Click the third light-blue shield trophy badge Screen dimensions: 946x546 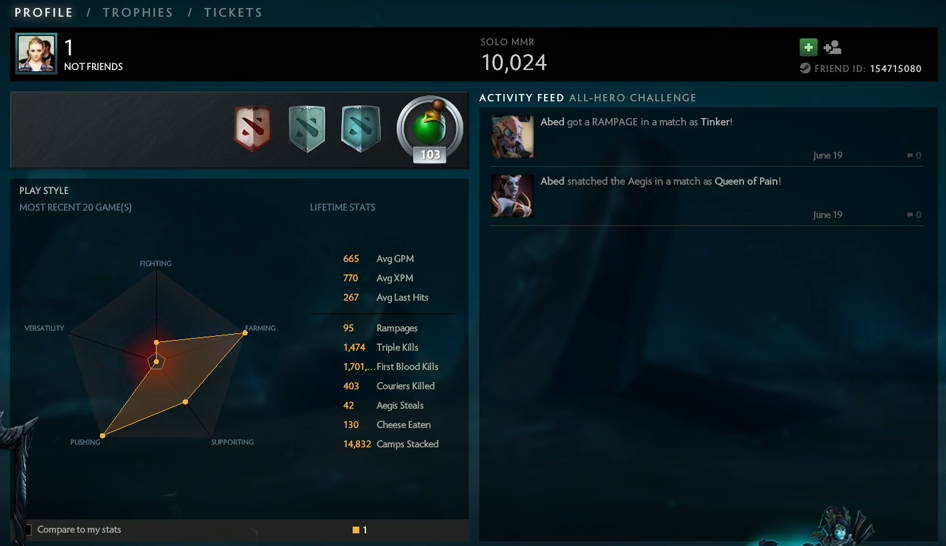pyautogui.click(x=361, y=129)
